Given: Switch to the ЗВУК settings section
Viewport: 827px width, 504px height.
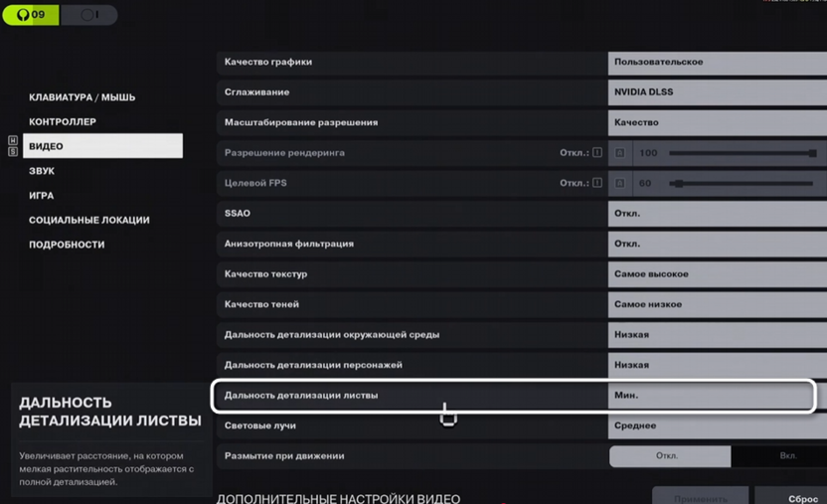Looking at the screenshot, I should coord(42,171).
